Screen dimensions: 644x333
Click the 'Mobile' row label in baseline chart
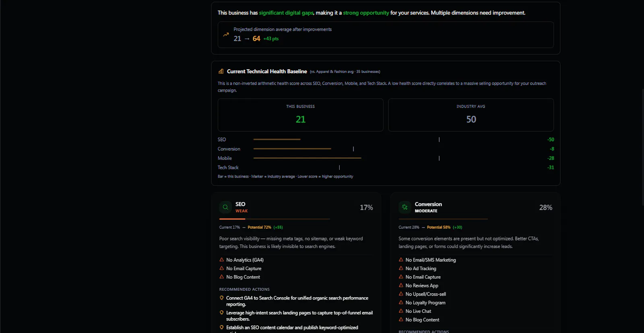tap(225, 158)
